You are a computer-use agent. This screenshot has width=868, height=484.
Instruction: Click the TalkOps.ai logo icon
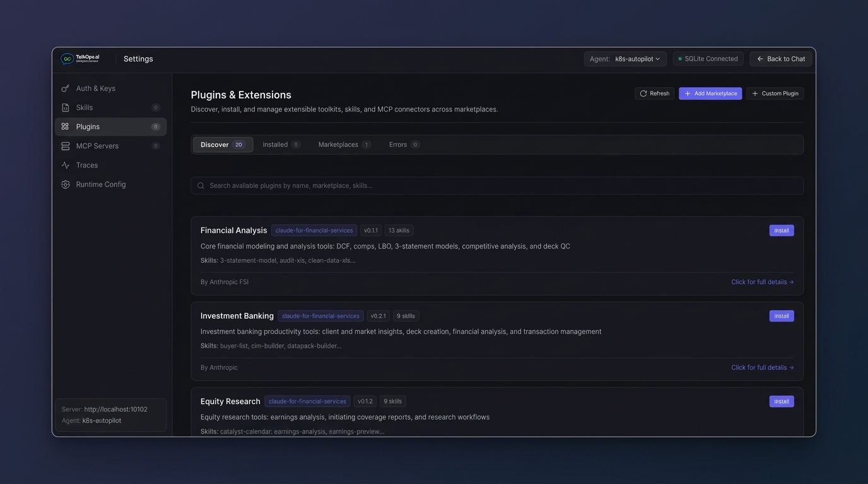pos(67,59)
